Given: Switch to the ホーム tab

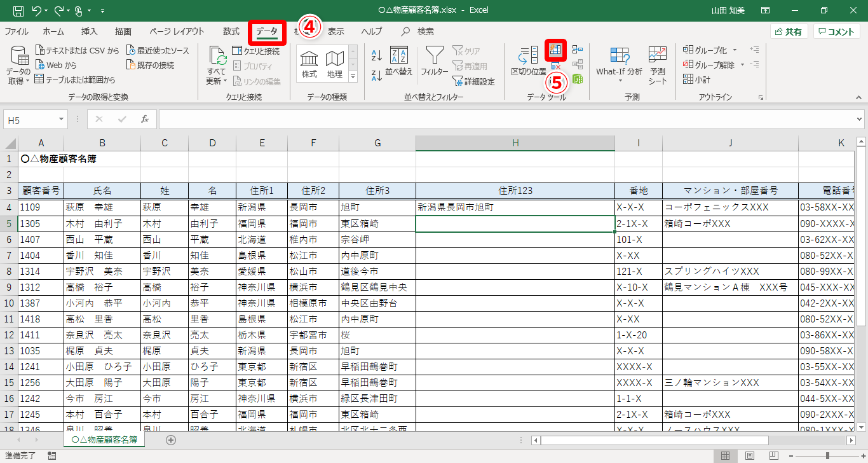Looking at the screenshot, I should click(x=53, y=31).
